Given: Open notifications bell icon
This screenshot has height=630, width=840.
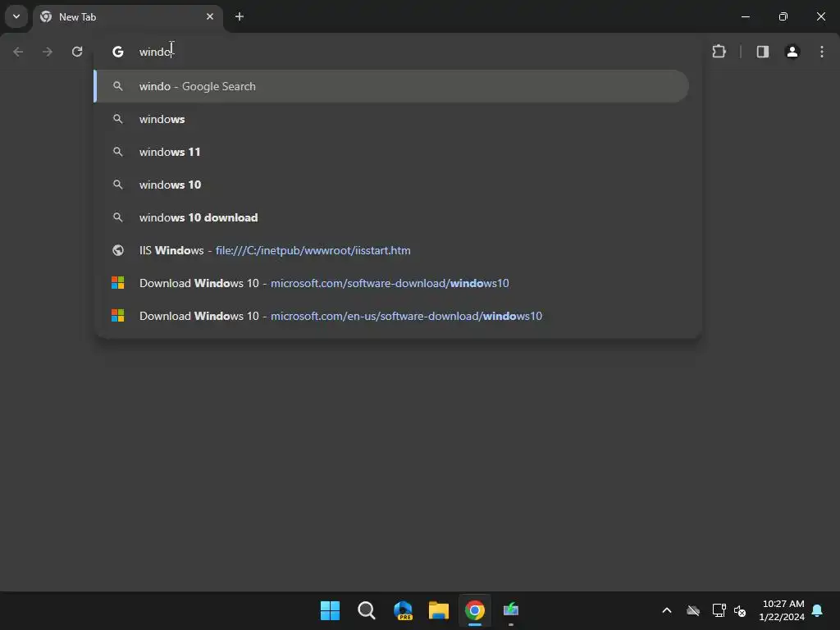Looking at the screenshot, I should (x=818, y=610).
